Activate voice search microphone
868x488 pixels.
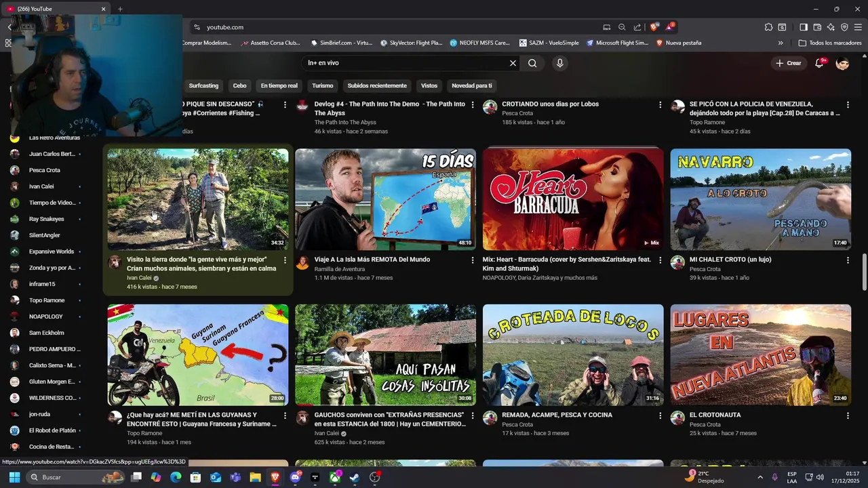[x=559, y=63]
